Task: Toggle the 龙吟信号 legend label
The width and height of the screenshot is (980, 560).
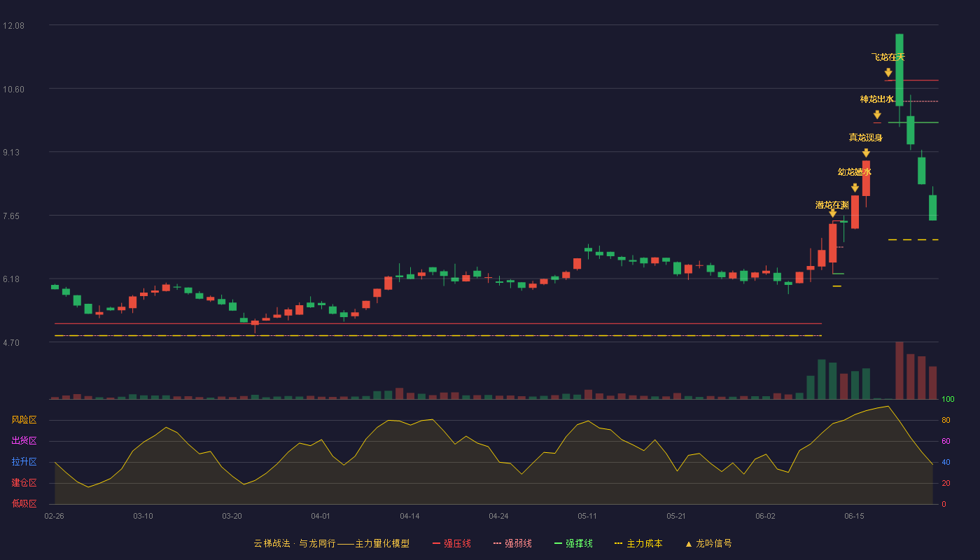Action: pyautogui.click(x=713, y=543)
